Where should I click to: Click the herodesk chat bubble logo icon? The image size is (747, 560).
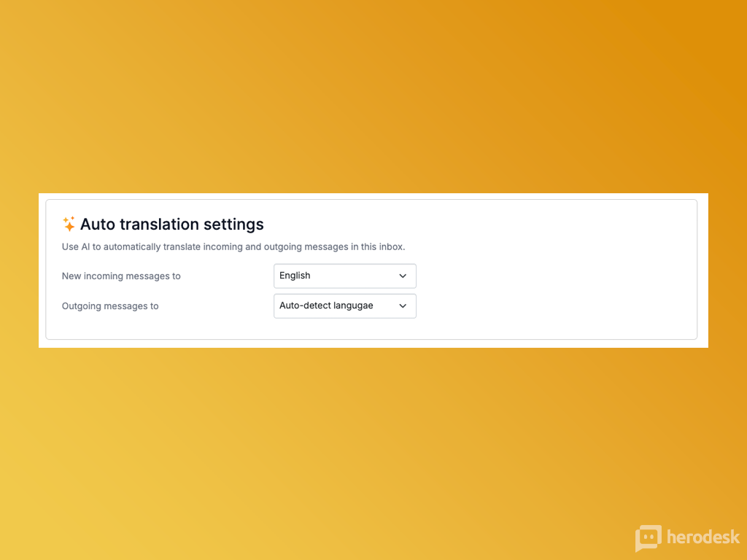pyautogui.click(x=648, y=538)
